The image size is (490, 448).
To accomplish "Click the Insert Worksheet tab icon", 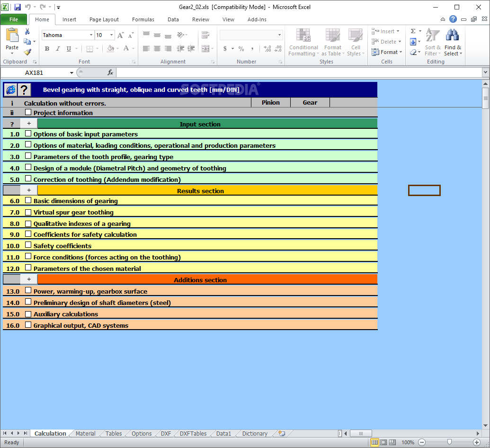I will coord(282,433).
